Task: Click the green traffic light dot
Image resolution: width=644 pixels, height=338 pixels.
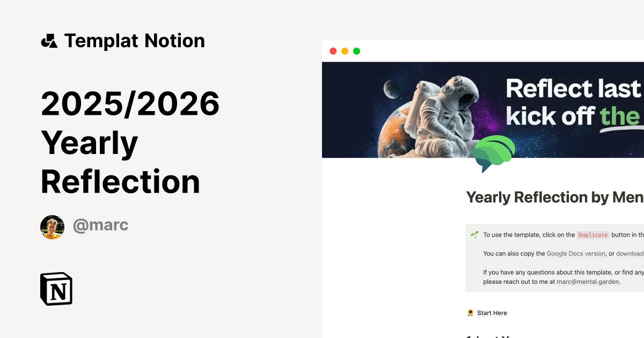Action: tap(356, 51)
